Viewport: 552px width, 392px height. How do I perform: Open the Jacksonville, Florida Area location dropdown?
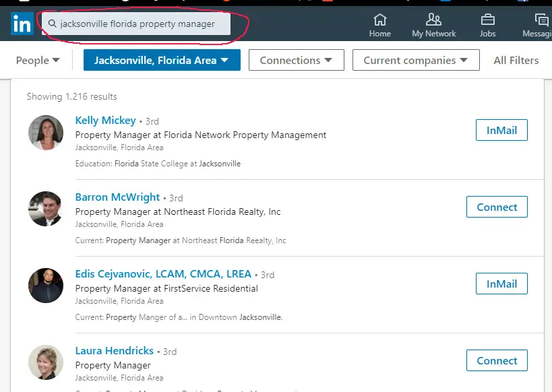tap(162, 60)
